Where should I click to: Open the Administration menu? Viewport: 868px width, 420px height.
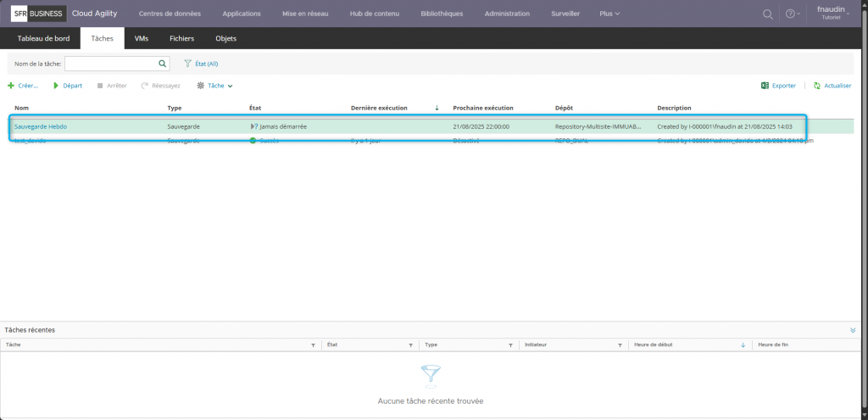(507, 14)
